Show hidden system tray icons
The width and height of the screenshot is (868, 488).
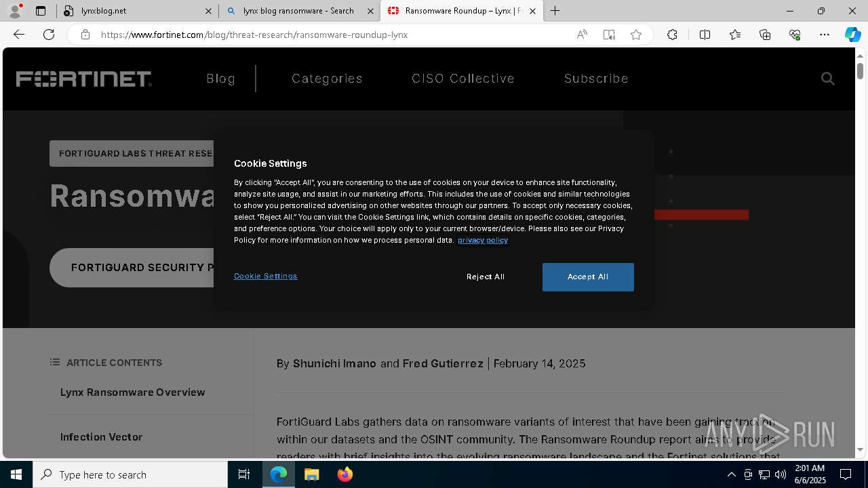[x=731, y=474]
